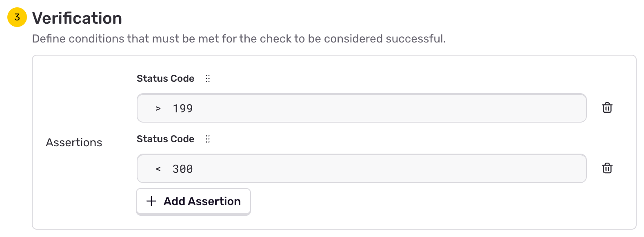The image size is (644, 237).
Task: Click the plus icon in Add Assertion
Action: (151, 201)
